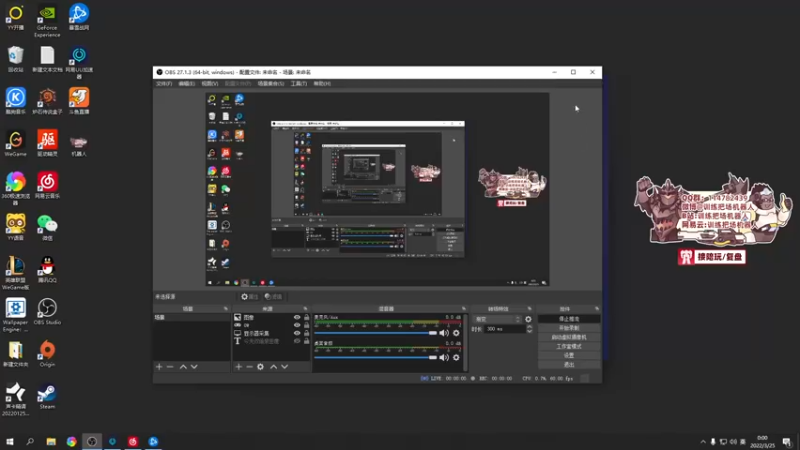
Task: Open source properties via the gear icon
Action: [261, 367]
